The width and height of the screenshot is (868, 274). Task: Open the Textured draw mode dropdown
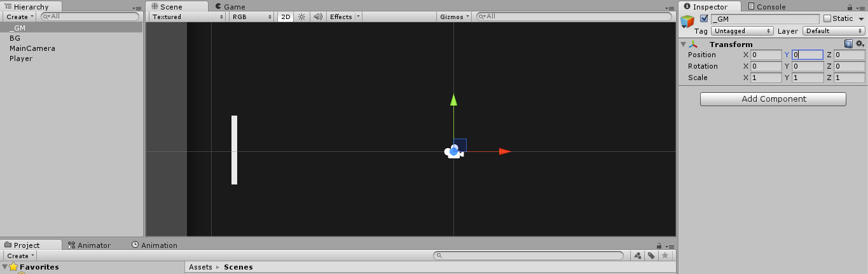187,17
